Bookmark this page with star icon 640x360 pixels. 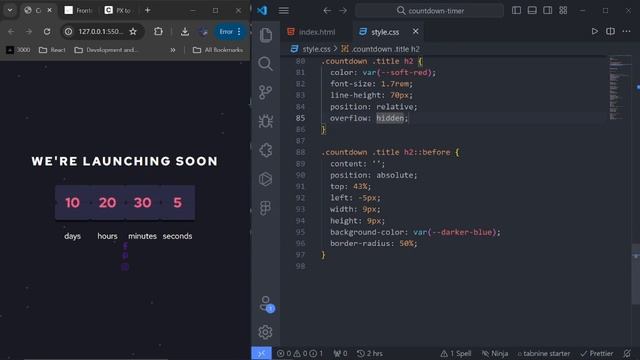tap(133, 31)
